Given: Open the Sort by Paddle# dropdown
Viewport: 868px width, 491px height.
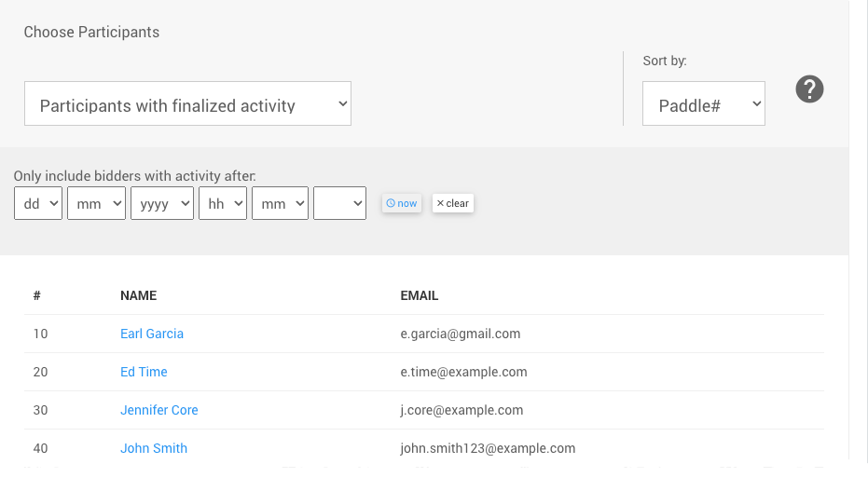Looking at the screenshot, I should (x=703, y=104).
